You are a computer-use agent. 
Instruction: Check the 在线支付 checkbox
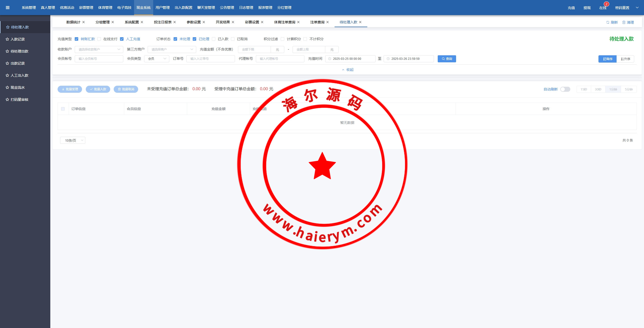coord(99,39)
